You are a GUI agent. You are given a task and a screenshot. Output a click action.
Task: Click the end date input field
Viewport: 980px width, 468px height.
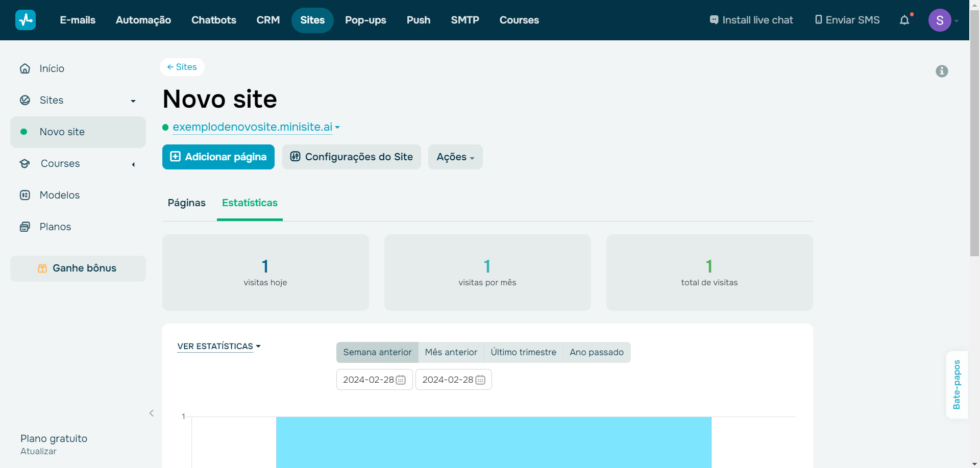click(x=454, y=380)
